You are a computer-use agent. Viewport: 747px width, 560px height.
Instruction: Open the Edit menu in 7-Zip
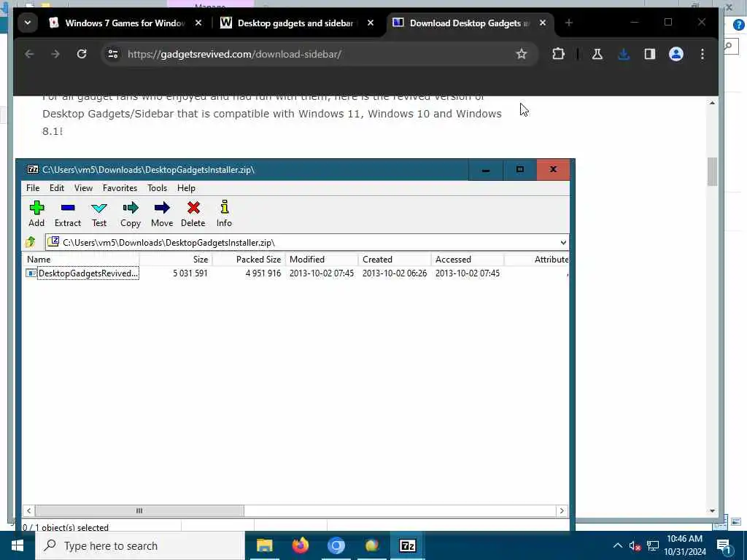point(57,188)
